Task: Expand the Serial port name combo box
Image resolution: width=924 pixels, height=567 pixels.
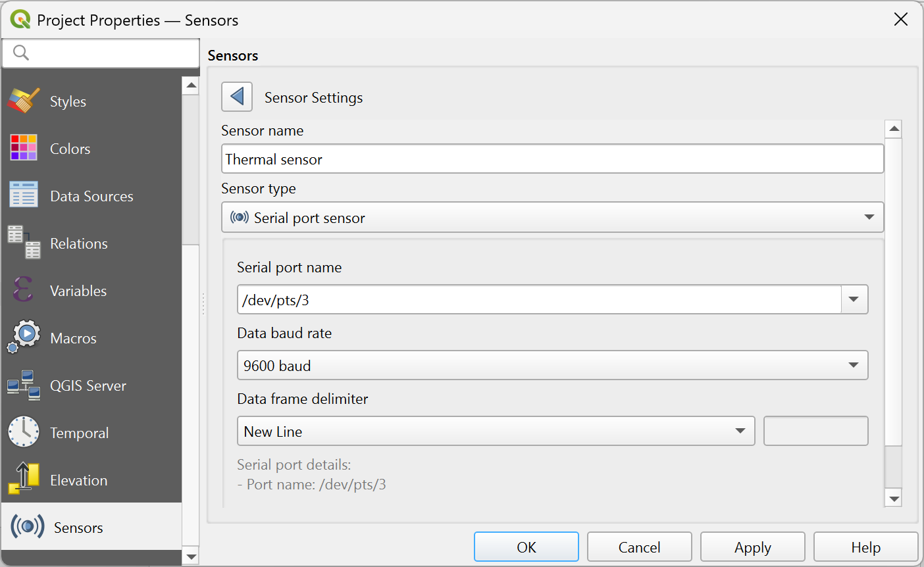Action: [x=854, y=299]
